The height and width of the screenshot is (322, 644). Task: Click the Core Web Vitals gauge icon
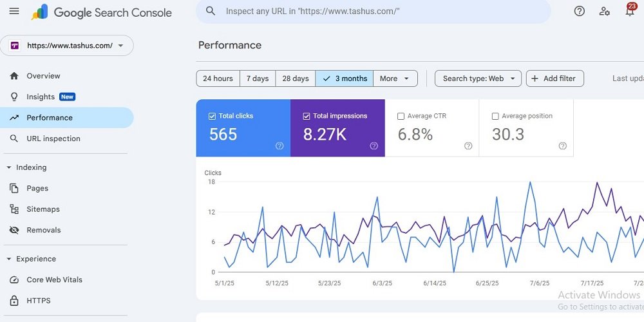(x=14, y=280)
